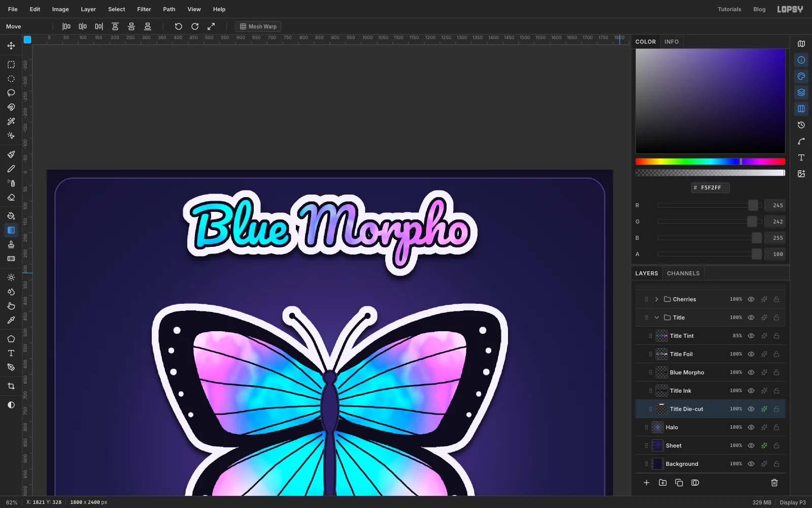Switch to the Channels tab
812x508 pixels.
coord(683,273)
